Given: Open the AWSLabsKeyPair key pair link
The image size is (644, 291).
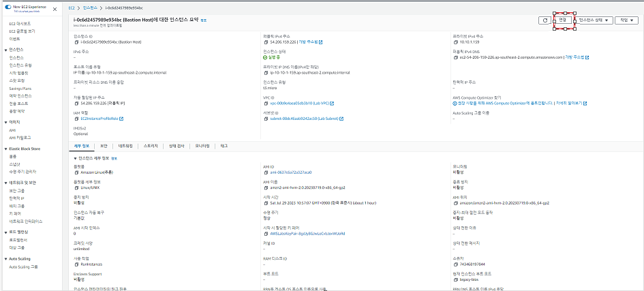Looking at the screenshot, I should coord(307,234).
